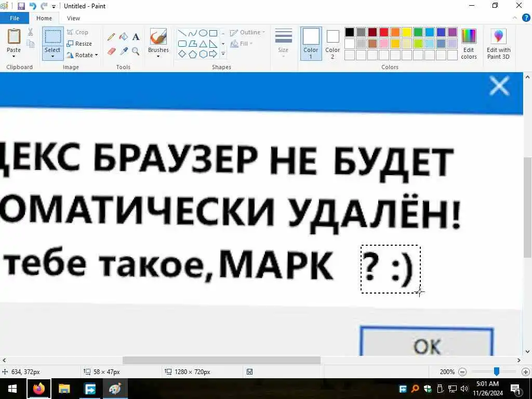Click the Crop button
532x399 pixels.
click(x=78, y=32)
